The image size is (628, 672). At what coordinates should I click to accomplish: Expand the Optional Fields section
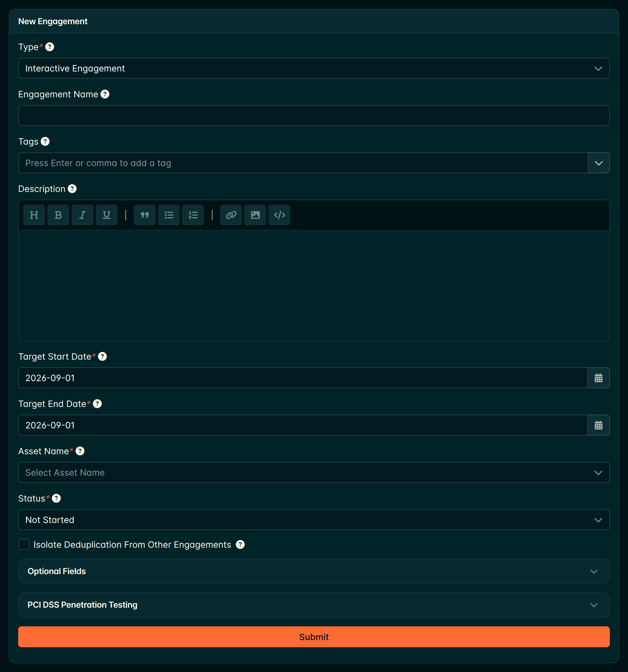(x=314, y=571)
